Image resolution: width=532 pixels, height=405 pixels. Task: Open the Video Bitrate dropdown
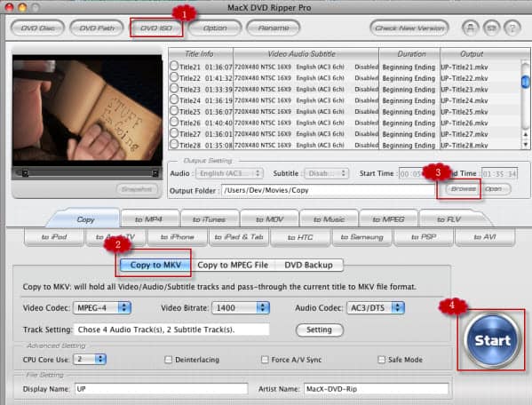pyautogui.click(x=241, y=307)
